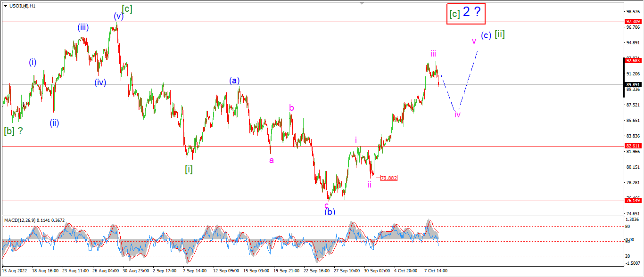This screenshot has width=644, height=277.
Task: Select the blue (a) wave label
Action: (x=235, y=81)
